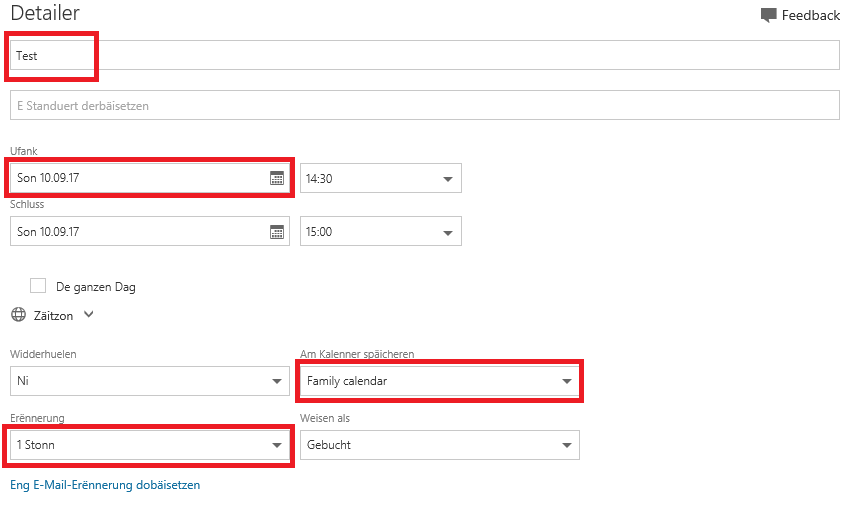Open the Schluss date calendar picker icon
851x505 pixels.
pyautogui.click(x=277, y=232)
